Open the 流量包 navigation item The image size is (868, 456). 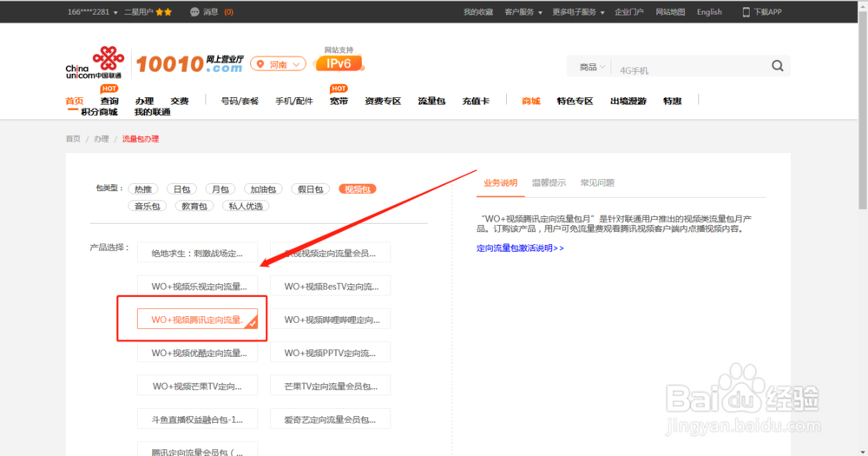(x=431, y=101)
